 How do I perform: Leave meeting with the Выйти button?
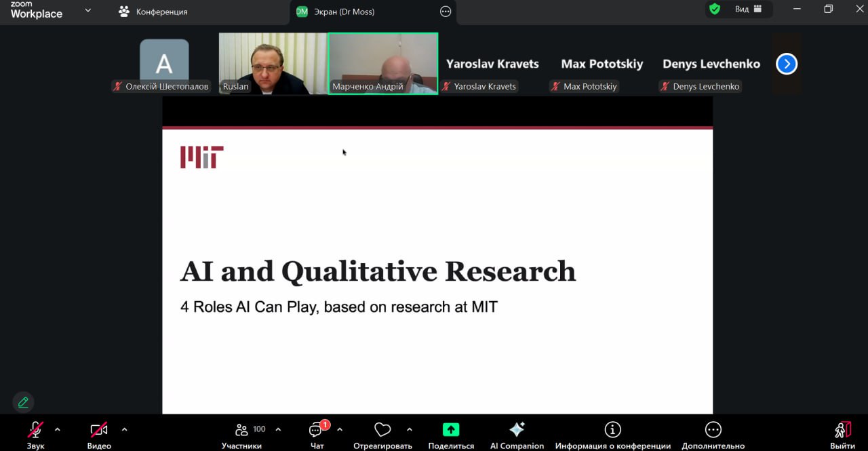pos(842,434)
